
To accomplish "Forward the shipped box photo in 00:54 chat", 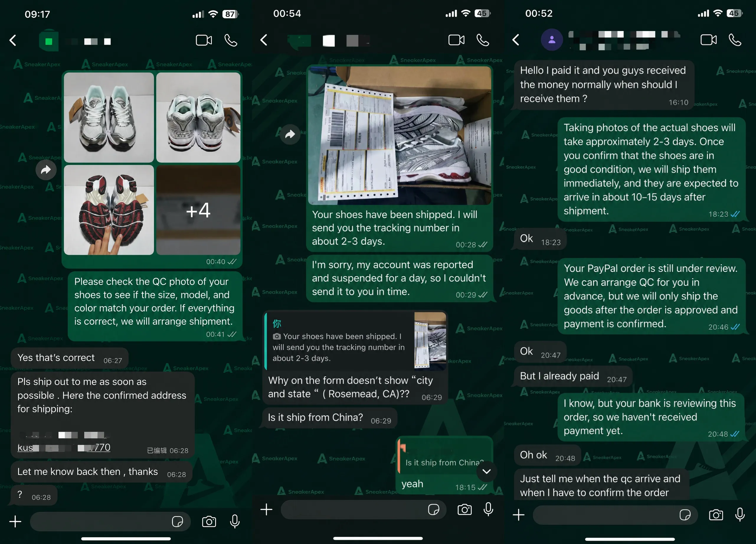I will tap(290, 134).
